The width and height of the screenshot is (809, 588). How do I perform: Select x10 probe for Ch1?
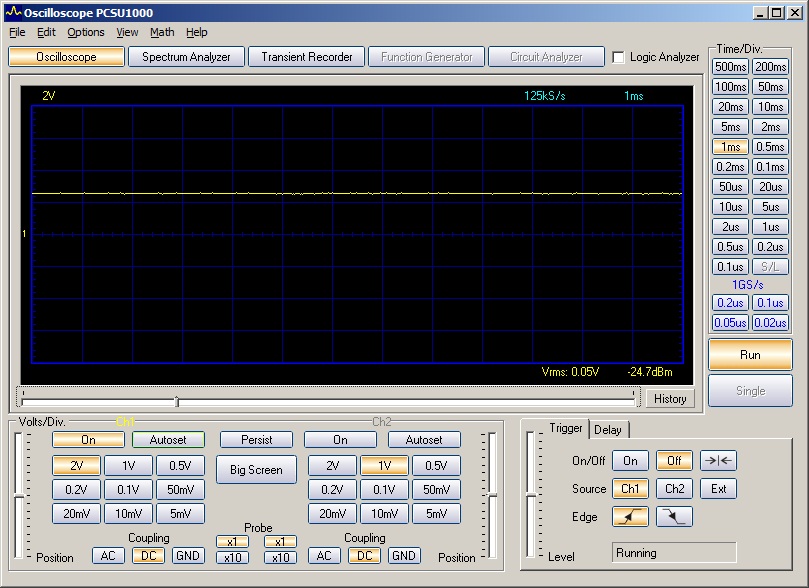tap(232, 558)
